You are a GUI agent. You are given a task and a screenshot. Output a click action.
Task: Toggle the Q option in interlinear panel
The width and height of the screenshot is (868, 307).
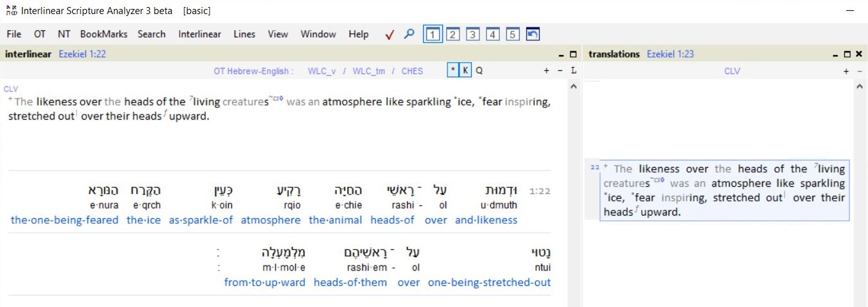tap(479, 71)
